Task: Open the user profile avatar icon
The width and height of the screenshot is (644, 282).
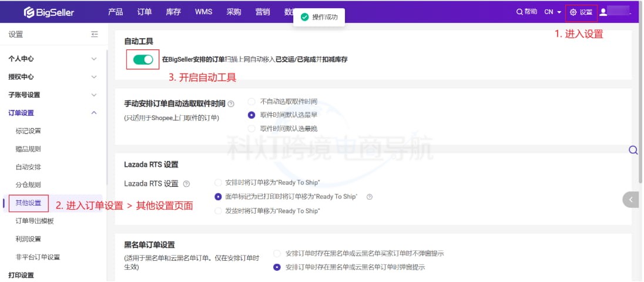Action: [x=603, y=12]
